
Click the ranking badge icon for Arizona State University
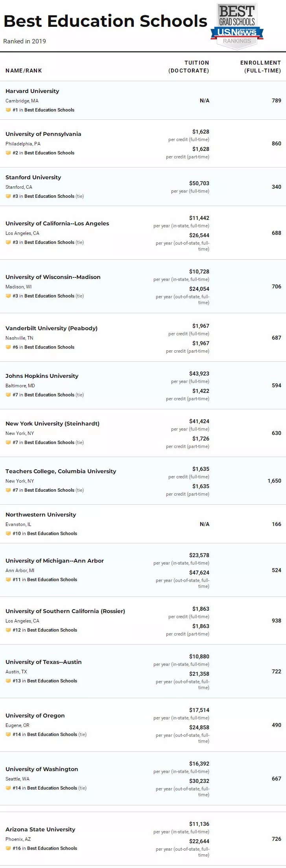[x=8, y=848]
